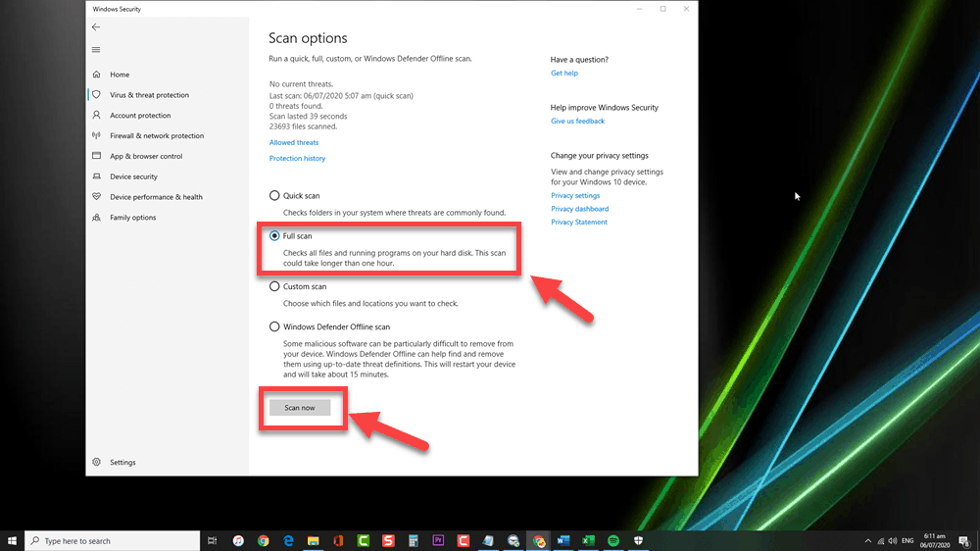
Task: Click the Scan now button
Action: pyautogui.click(x=300, y=408)
